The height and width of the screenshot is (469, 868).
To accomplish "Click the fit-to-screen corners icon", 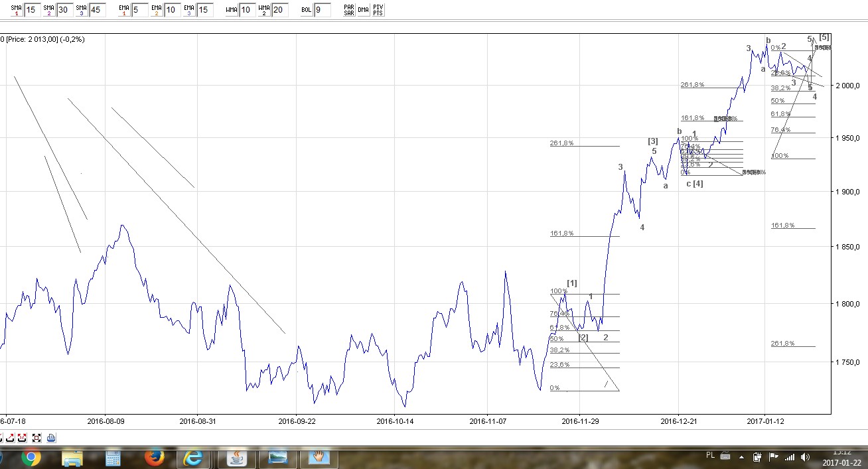I will 36,438.
